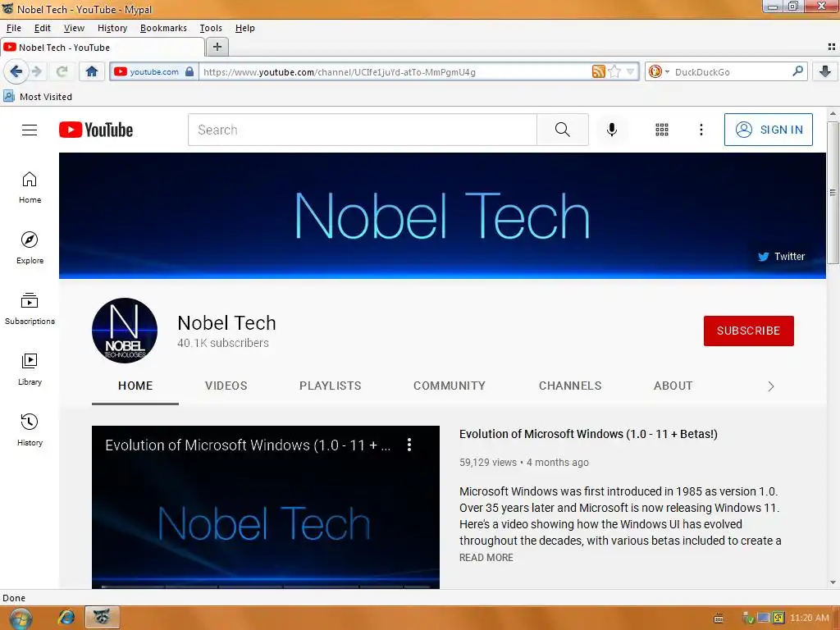The image size is (840, 630).
Task: Bookmark this page with star icon
Action: [614, 71]
